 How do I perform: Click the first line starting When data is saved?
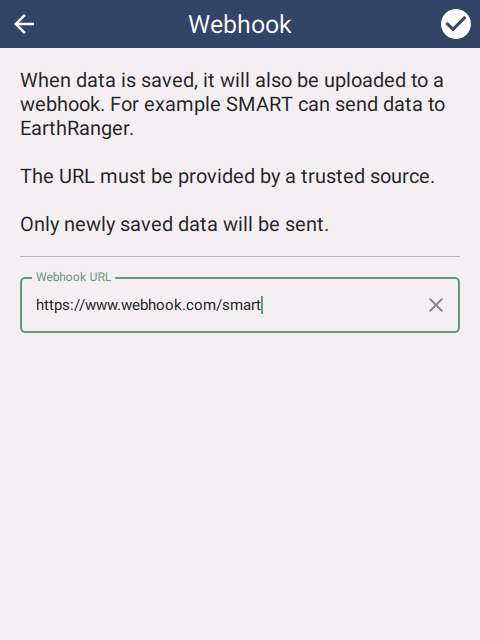232,80
